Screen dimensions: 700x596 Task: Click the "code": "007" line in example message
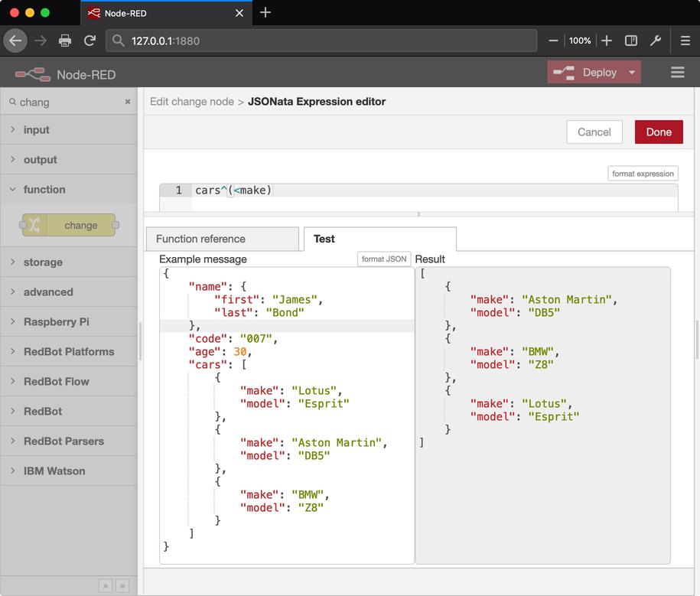pos(233,339)
